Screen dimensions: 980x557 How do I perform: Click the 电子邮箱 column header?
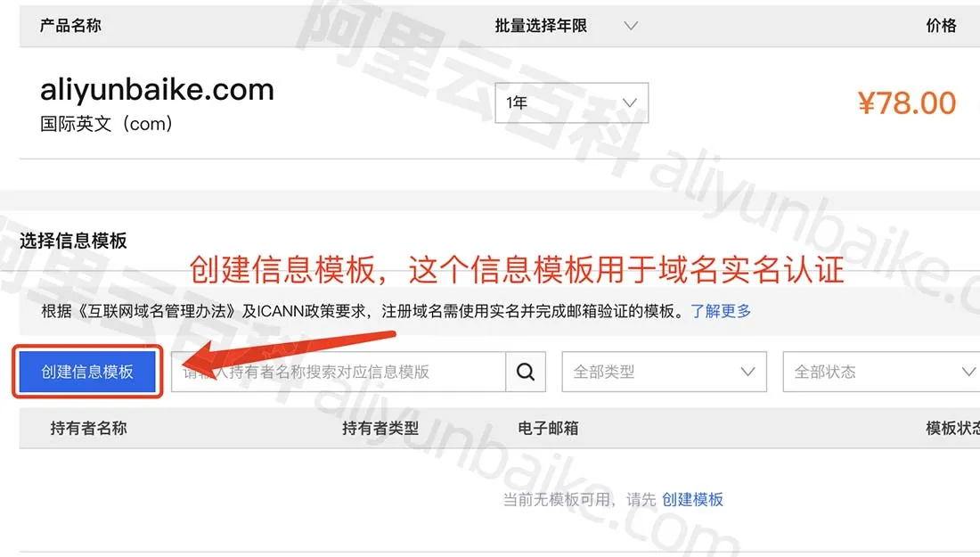(x=548, y=428)
